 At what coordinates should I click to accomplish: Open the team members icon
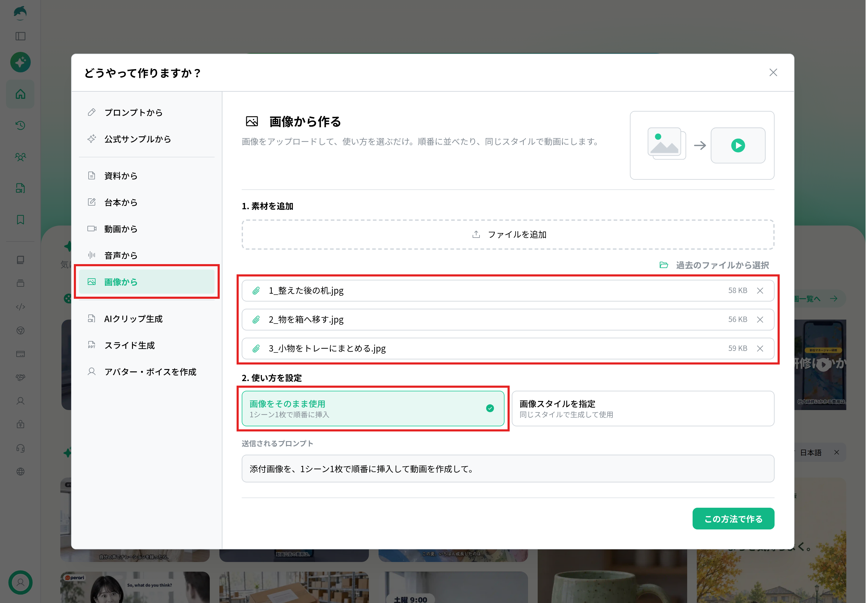pos(20,157)
